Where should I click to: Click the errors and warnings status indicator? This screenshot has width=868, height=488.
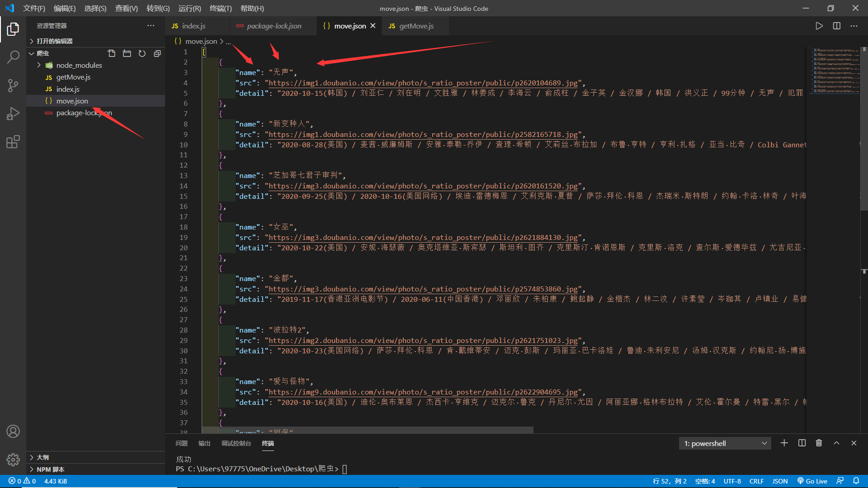pos(22,481)
